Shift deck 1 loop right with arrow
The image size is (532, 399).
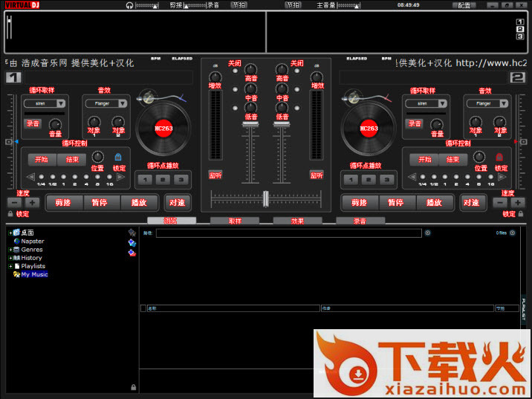(120, 177)
